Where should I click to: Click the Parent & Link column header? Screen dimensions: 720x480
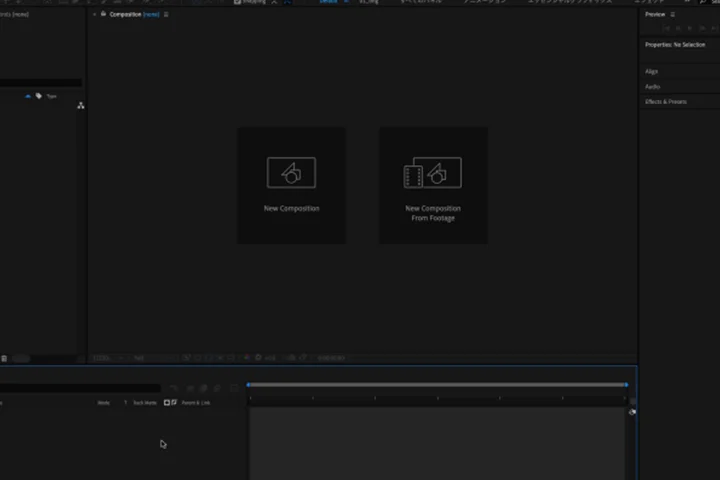click(196, 403)
